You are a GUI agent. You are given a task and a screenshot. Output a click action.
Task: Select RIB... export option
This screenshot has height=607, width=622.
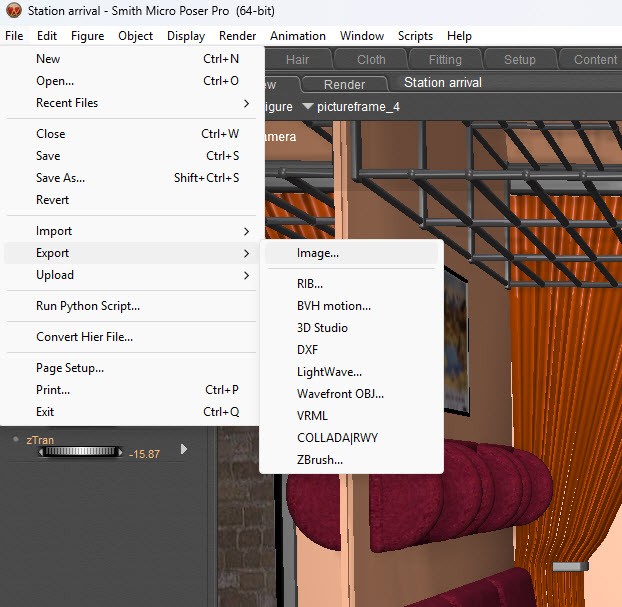[x=351, y=284]
